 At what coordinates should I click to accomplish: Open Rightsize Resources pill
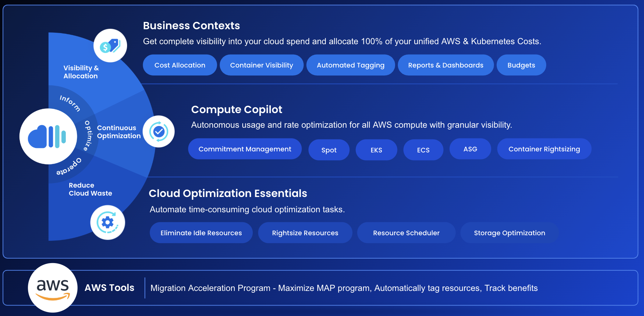(305, 233)
